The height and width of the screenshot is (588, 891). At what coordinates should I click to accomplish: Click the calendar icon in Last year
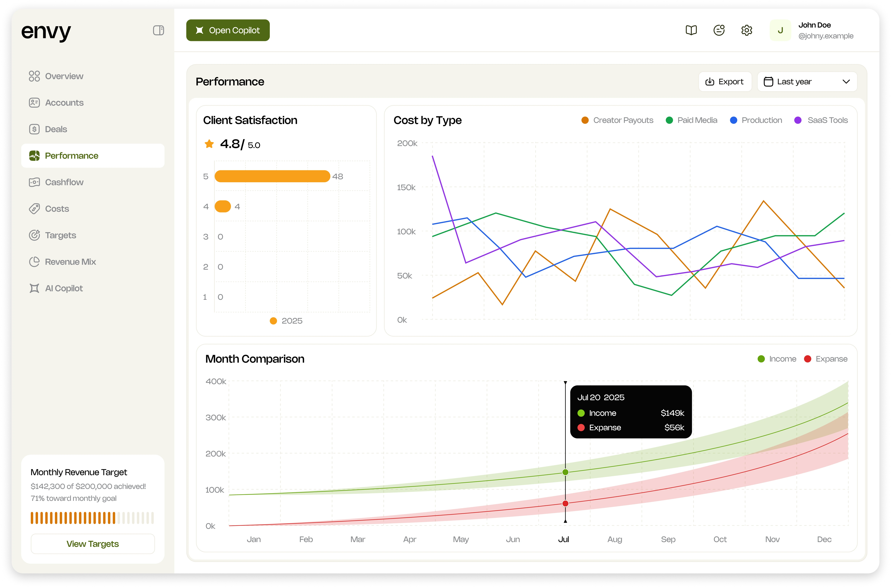pyautogui.click(x=768, y=82)
